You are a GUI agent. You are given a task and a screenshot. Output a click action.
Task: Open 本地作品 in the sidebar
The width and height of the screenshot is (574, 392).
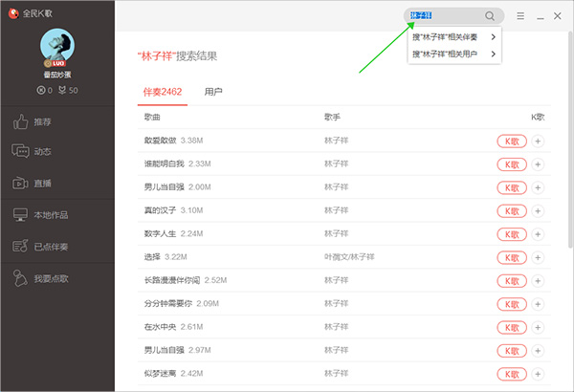point(50,216)
